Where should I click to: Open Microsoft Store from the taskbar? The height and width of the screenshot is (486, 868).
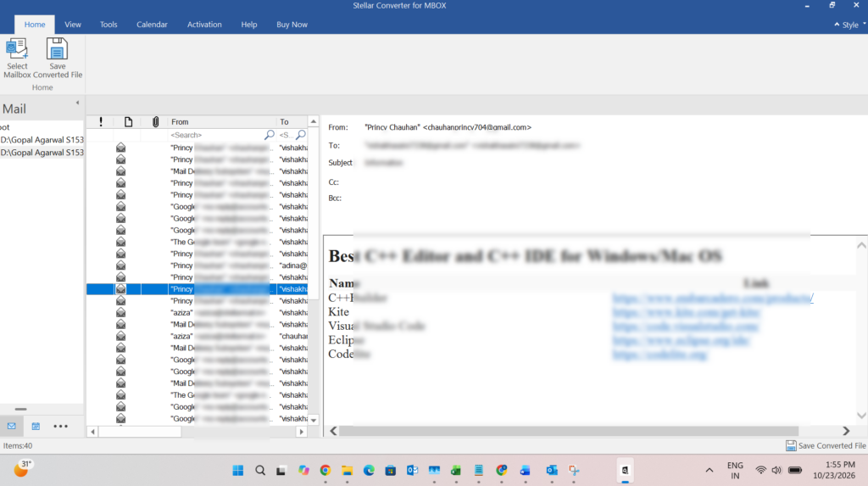click(390, 471)
